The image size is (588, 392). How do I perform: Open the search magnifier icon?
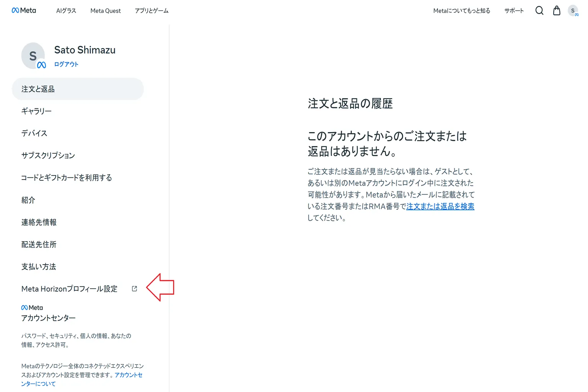tap(539, 10)
